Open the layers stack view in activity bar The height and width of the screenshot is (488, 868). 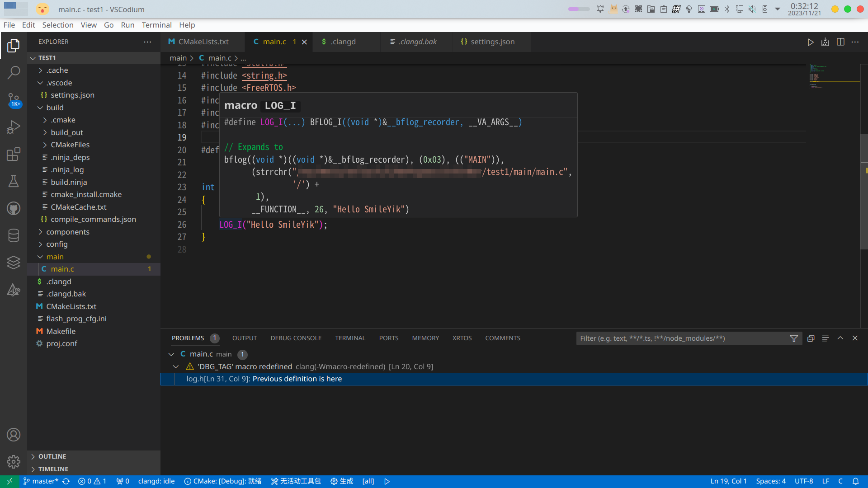14,263
